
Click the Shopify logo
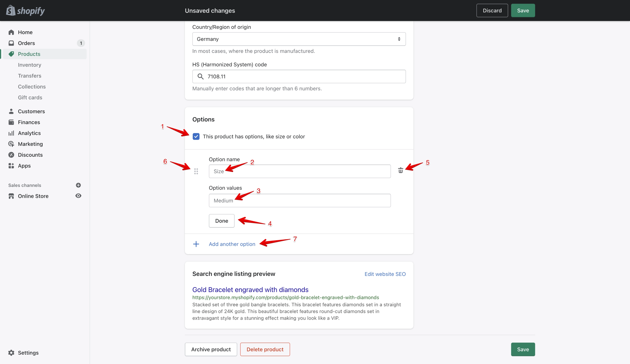tap(25, 10)
